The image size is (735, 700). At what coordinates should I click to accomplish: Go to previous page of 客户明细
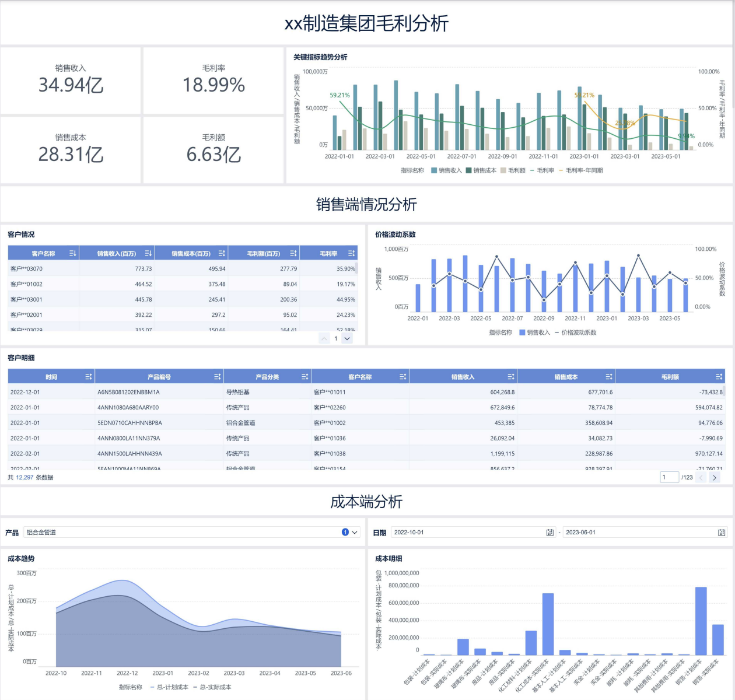coord(701,477)
